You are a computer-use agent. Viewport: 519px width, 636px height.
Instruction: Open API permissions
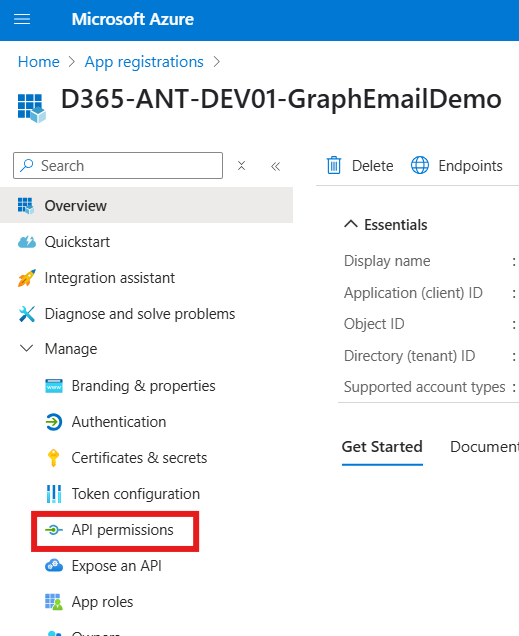[x=122, y=530]
